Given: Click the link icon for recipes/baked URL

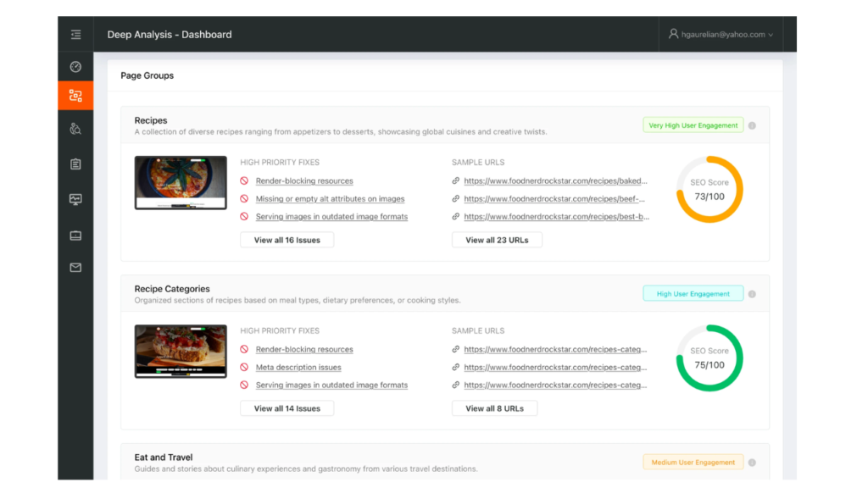Looking at the screenshot, I should point(455,180).
